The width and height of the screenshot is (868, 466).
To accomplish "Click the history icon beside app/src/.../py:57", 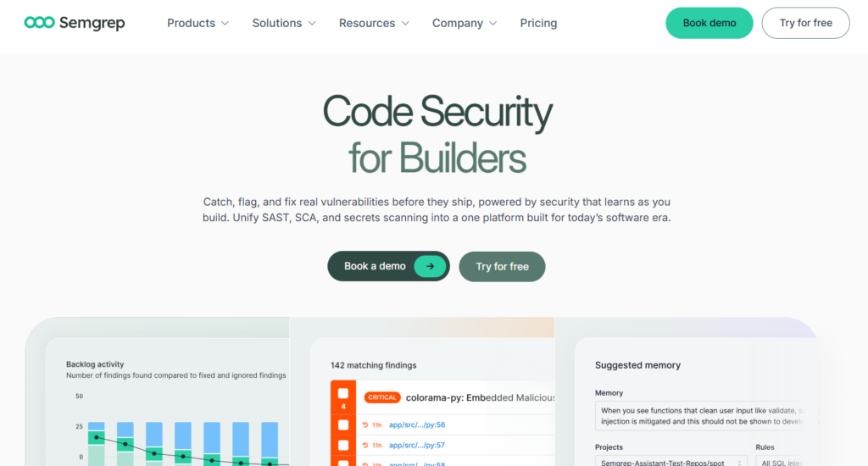I will 365,445.
